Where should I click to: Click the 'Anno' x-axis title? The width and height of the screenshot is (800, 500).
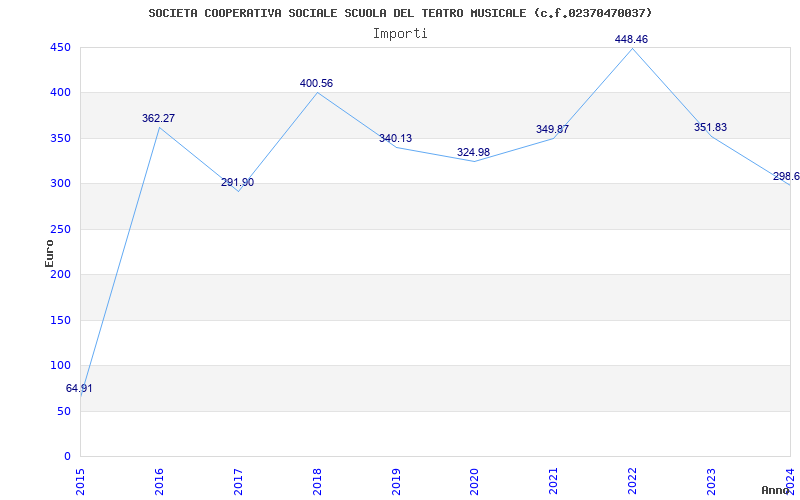point(776,490)
